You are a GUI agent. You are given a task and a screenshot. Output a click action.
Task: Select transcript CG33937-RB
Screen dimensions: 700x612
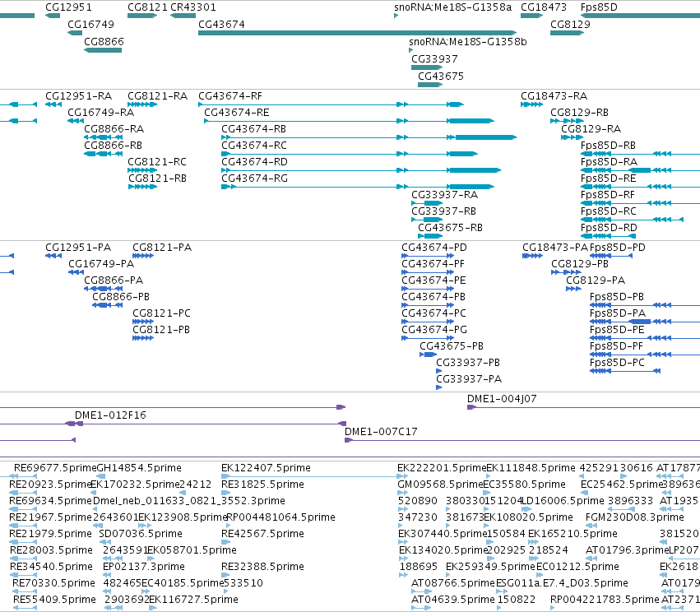(x=427, y=220)
